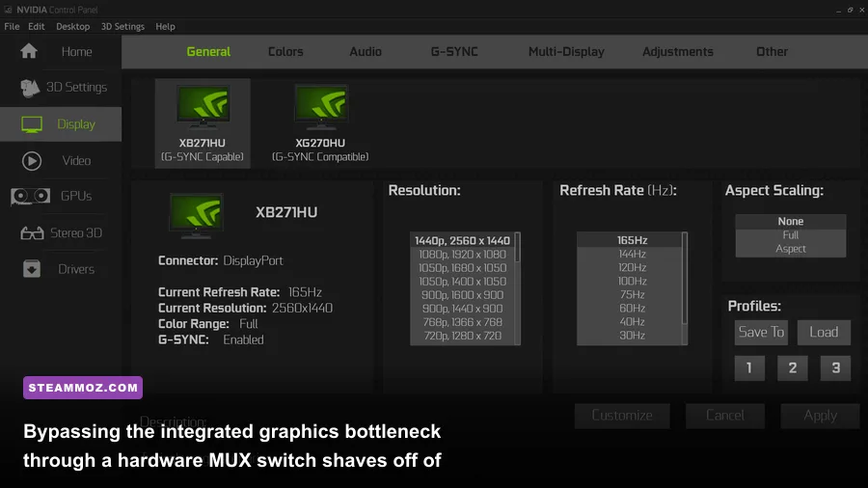The image size is (868, 488).
Task: Click the Drivers download icon
Action: point(32,269)
